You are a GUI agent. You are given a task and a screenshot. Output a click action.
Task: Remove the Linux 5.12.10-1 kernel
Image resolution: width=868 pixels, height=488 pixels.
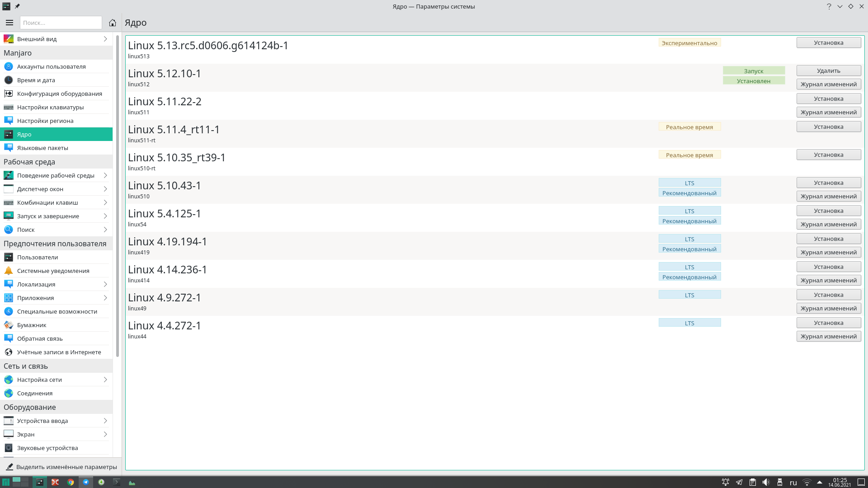point(829,70)
